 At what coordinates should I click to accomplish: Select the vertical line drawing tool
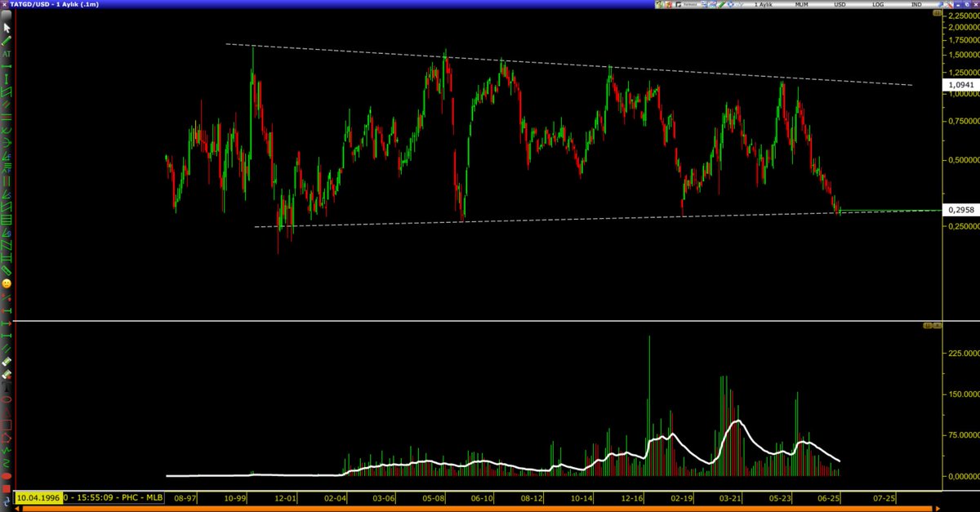[x=7, y=80]
